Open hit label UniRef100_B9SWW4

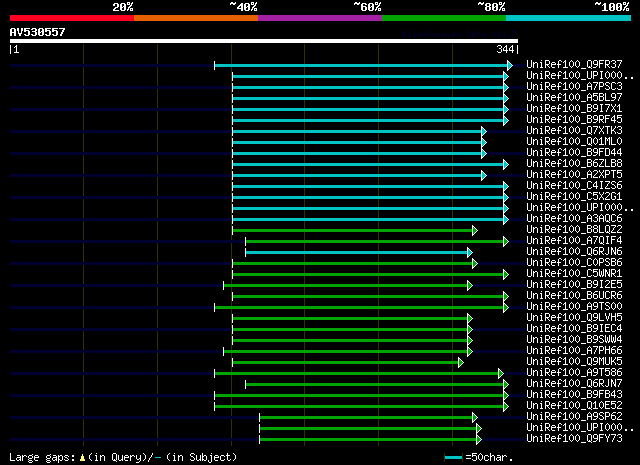pos(574,339)
